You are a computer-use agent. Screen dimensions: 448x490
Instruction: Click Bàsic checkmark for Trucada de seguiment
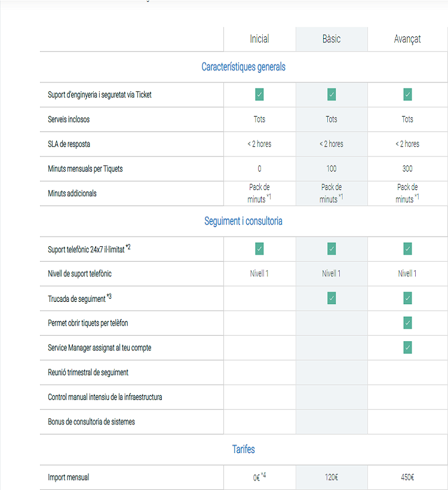(x=332, y=298)
